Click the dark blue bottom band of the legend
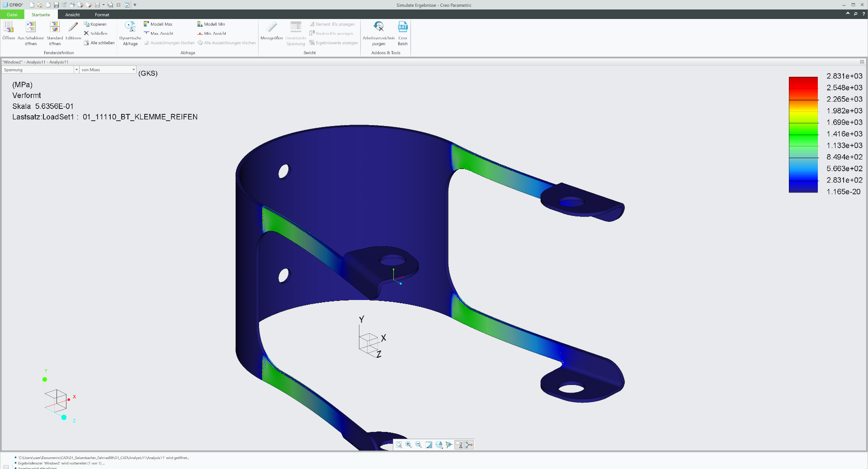Image resolution: width=868 pixels, height=469 pixels. pyautogui.click(x=803, y=187)
